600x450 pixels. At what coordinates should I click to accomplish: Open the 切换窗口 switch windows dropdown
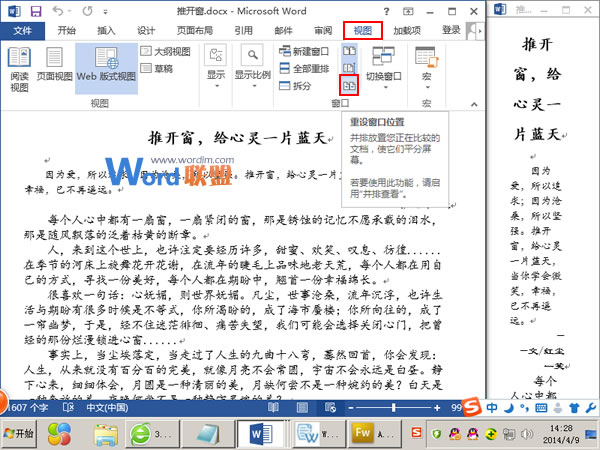point(383,68)
